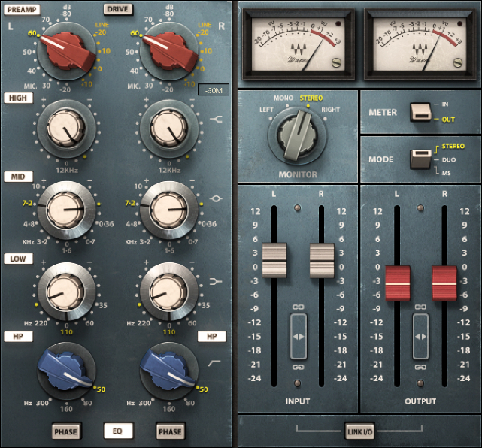
Task: Toggle the EQ bypass button
Action: [118, 431]
